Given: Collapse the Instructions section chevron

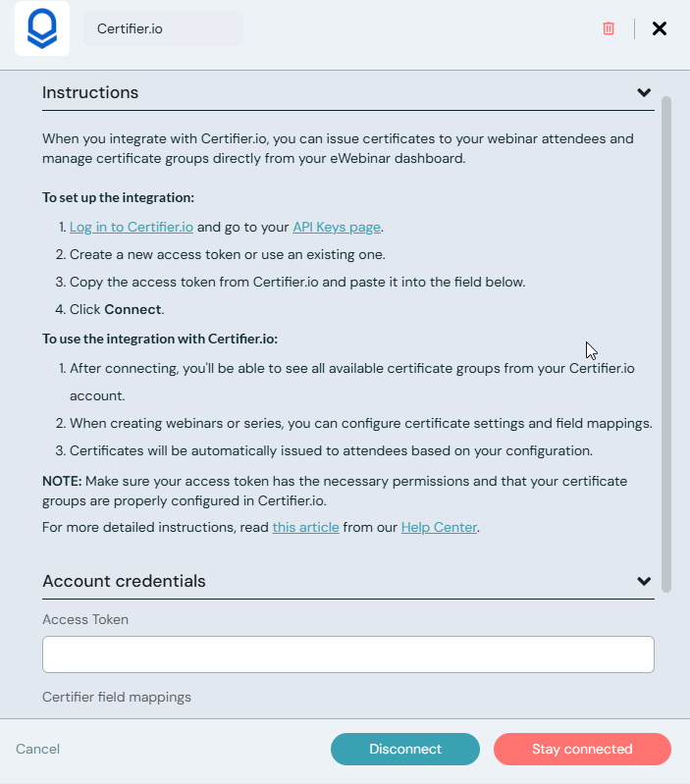Looking at the screenshot, I should (x=644, y=93).
